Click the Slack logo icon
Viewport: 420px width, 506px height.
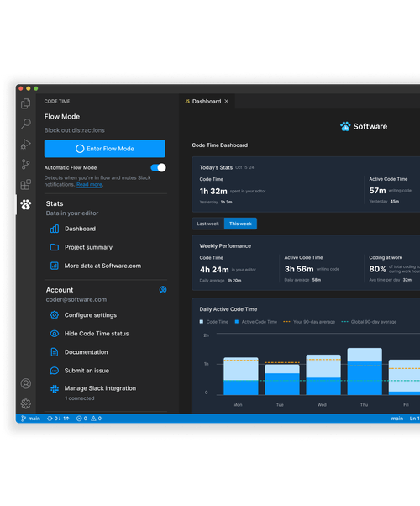[55, 389]
